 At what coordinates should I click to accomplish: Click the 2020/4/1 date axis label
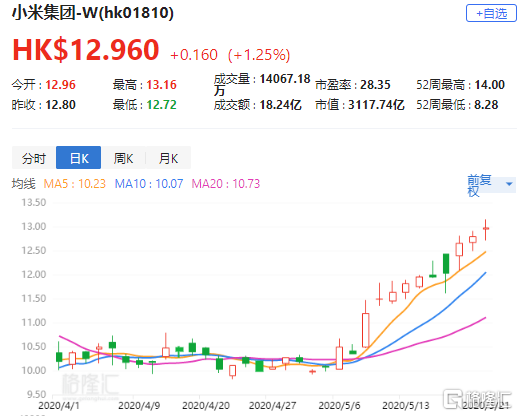(x=59, y=406)
